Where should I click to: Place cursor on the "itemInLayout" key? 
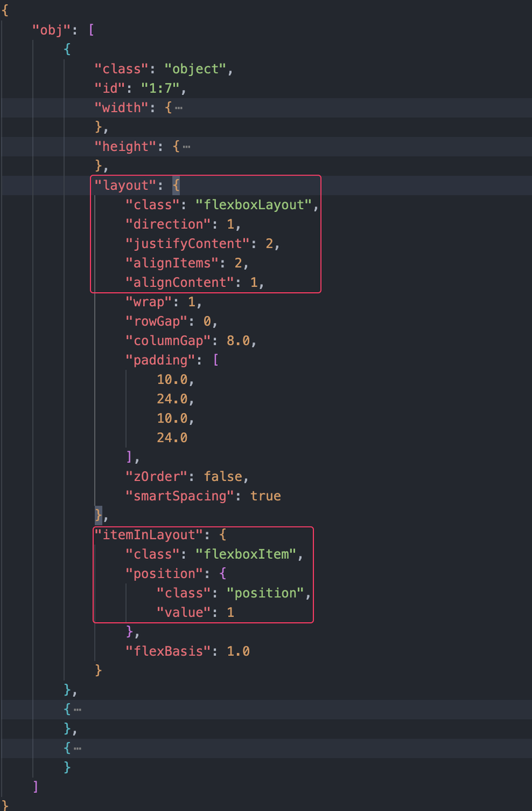pos(152,535)
